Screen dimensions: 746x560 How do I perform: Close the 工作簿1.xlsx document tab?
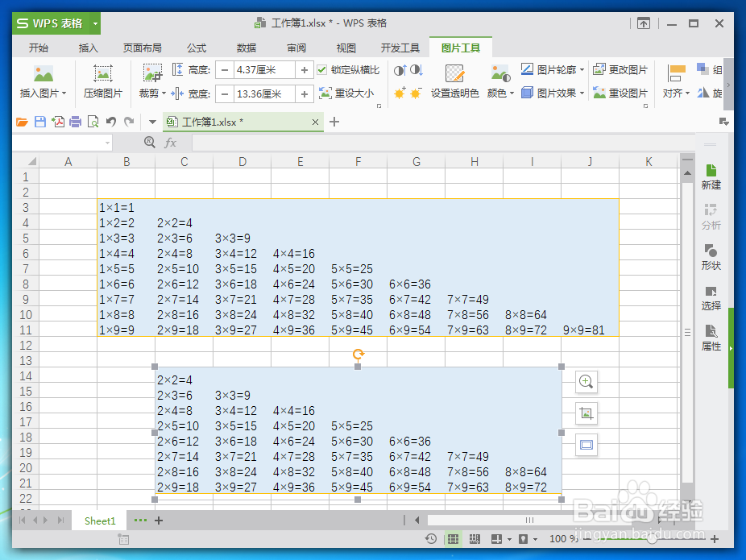click(315, 122)
